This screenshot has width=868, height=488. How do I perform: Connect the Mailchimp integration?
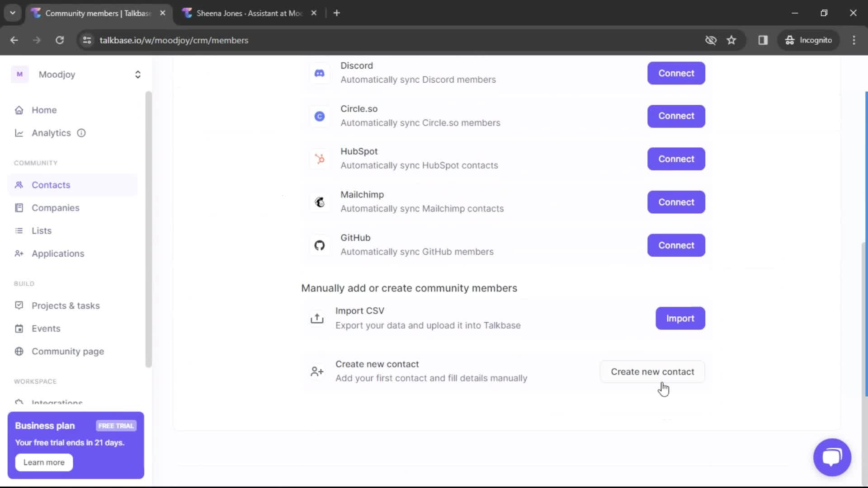[x=676, y=202]
